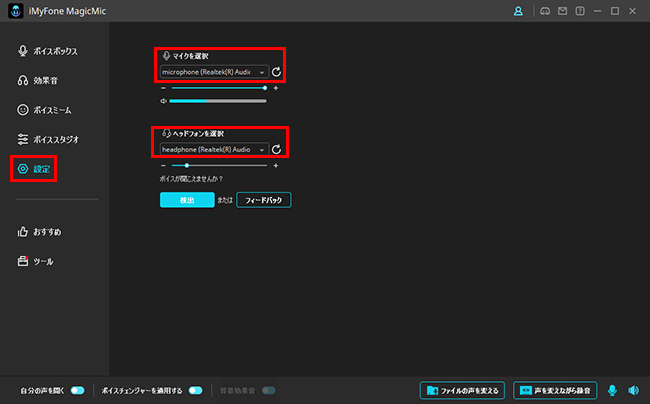Select 設定 settings in the sidebar

pyautogui.click(x=34, y=169)
